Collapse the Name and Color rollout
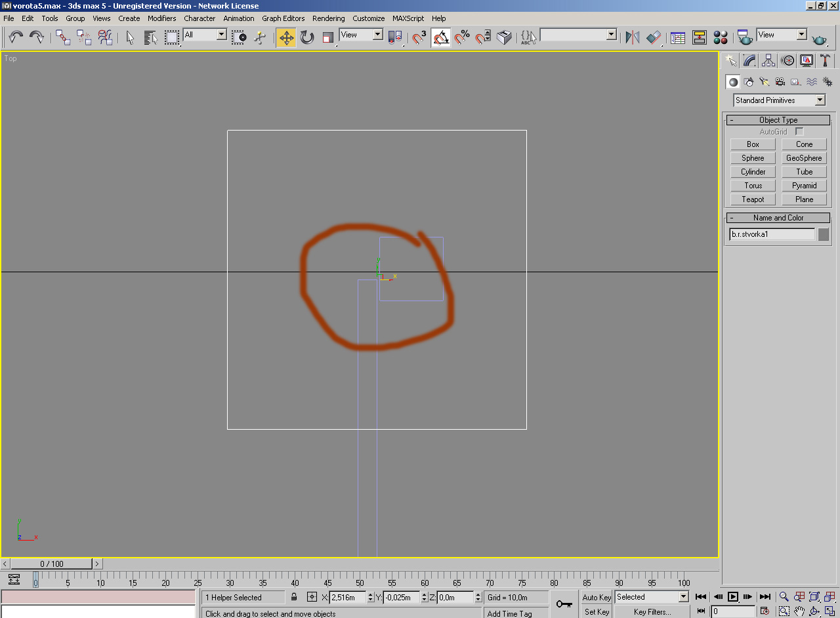 pyautogui.click(x=778, y=218)
